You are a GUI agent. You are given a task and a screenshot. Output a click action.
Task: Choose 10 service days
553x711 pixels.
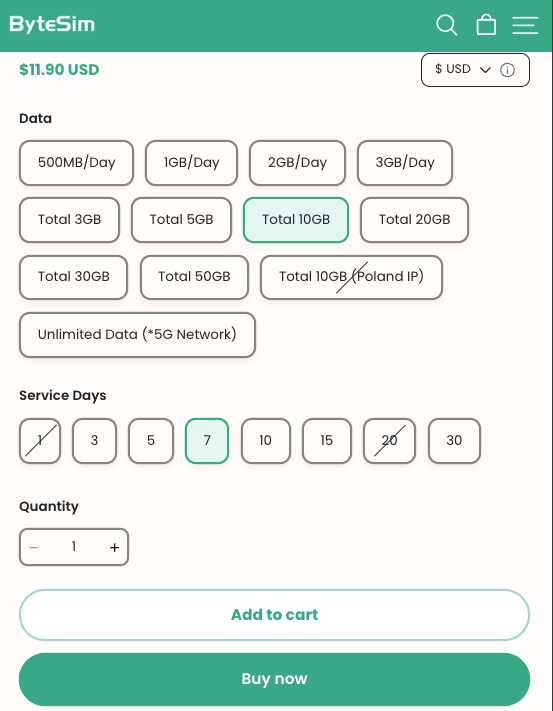coord(266,441)
